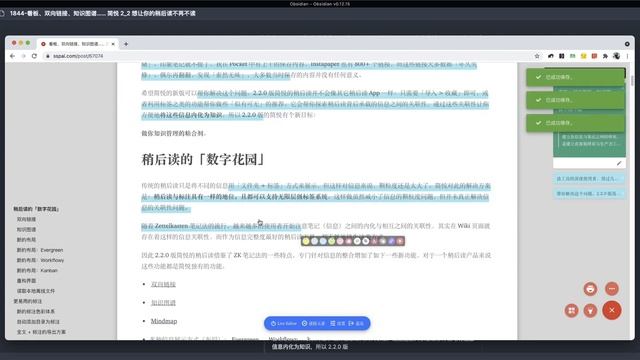Click the Obsidian note title starting 1844-看板

tap(103, 13)
